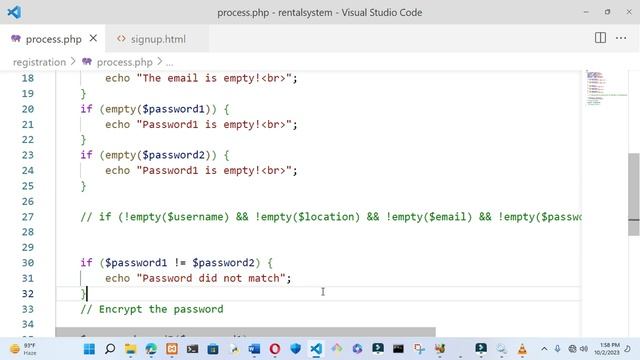Show hidden system tray icons chevron

point(544,349)
